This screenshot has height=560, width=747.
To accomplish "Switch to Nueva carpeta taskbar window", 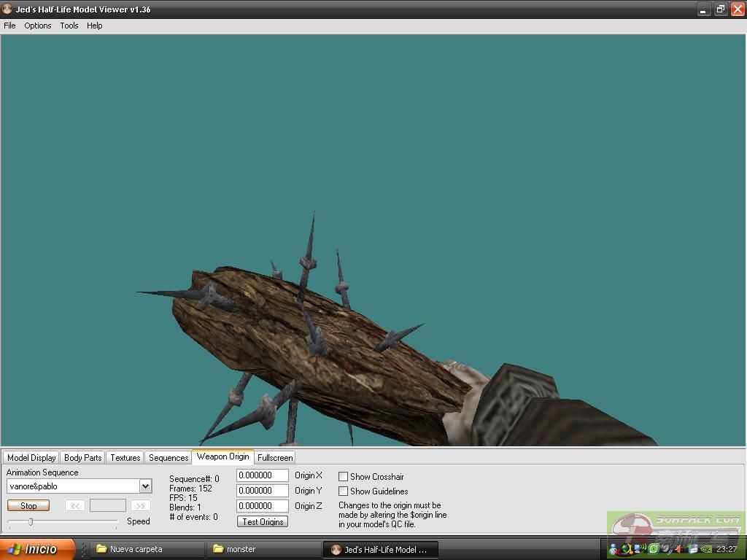I will 147,549.
